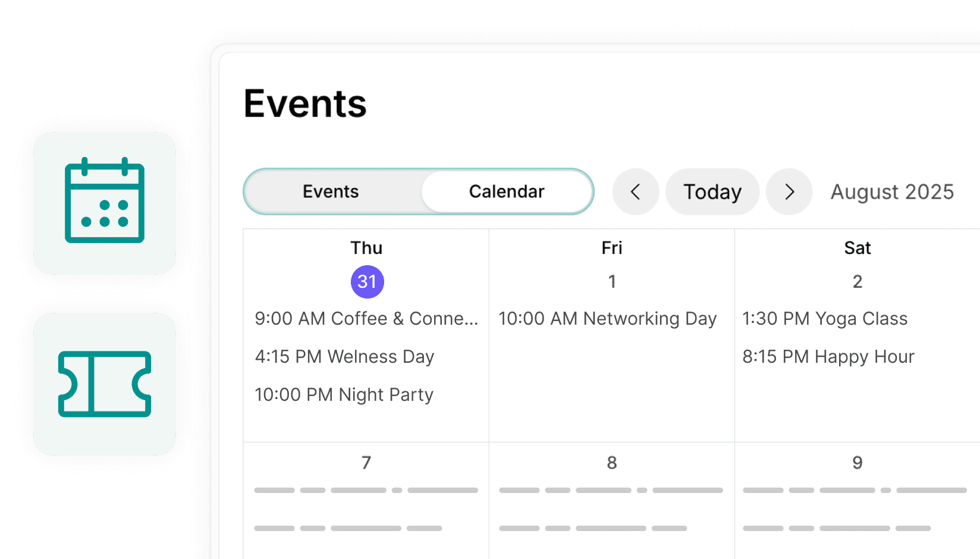The image size is (980, 559).
Task: Open the 1:30 PM Yoga Class event
Action: tap(825, 319)
